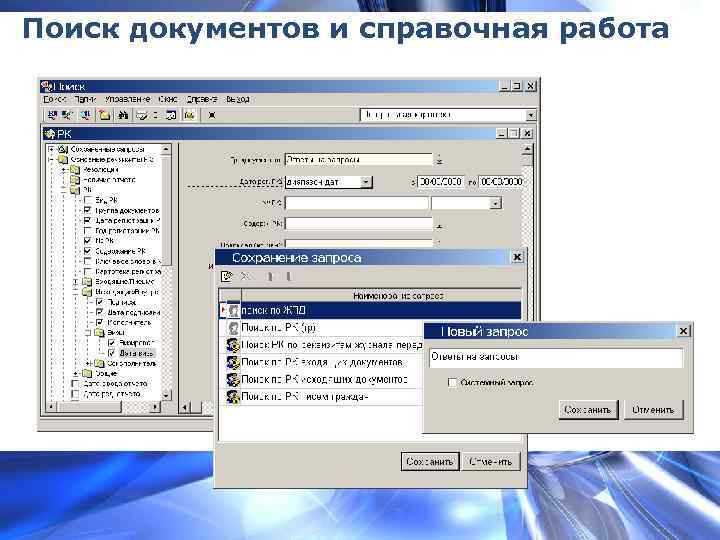The width and height of the screenshot is (720, 540).
Task: Uncheck the Группа документов checkbox
Action: click(87, 210)
